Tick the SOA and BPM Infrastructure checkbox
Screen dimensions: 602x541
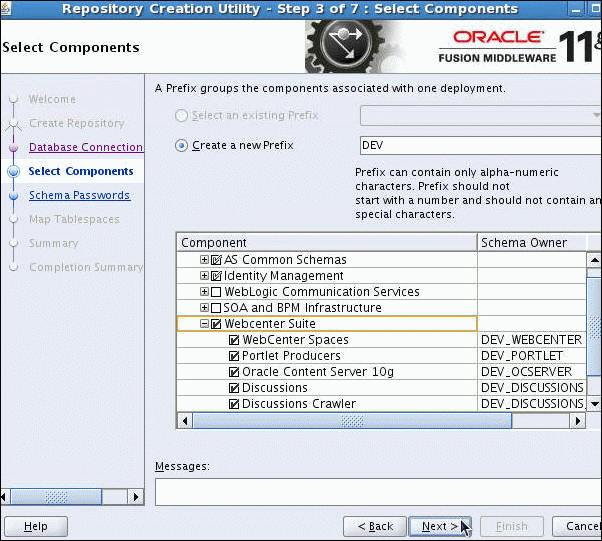point(216,308)
